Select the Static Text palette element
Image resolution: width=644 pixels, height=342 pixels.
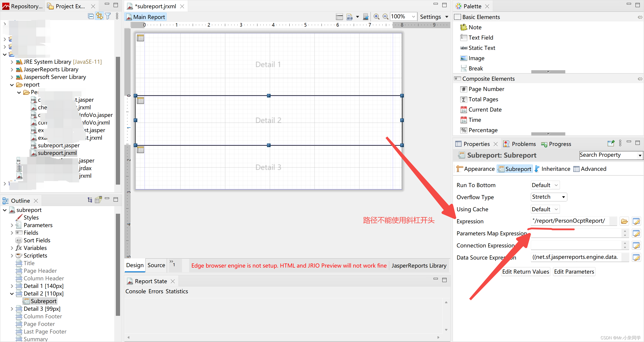(x=481, y=48)
